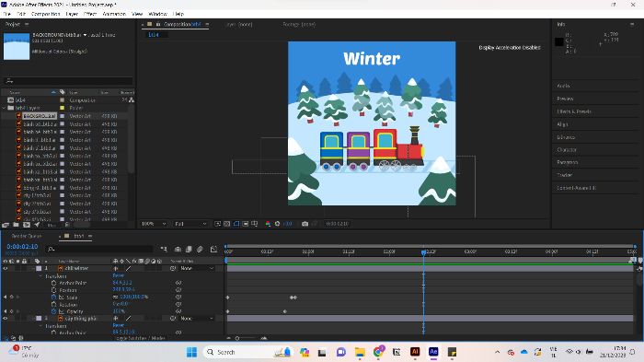
Task: Click the timeline zoom slider
Action: (x=246, y=338)
